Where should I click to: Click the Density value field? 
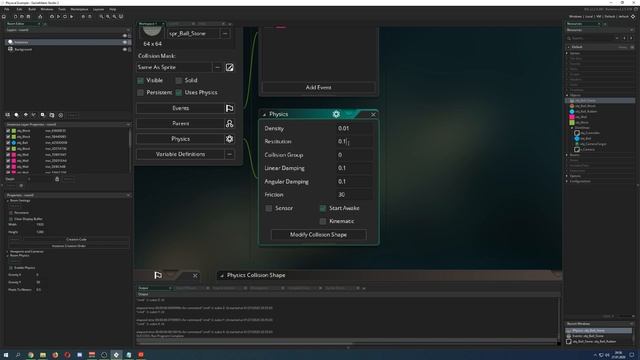[354, 129]
